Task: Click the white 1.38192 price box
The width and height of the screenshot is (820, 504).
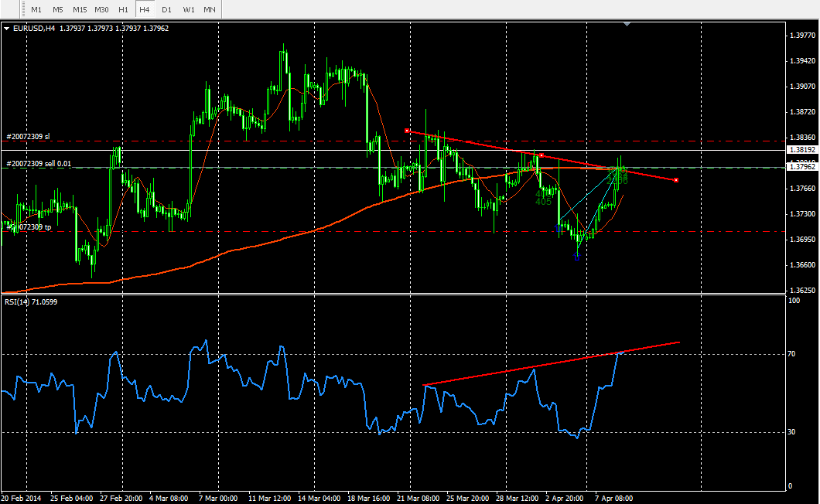Action: (802, 149)
